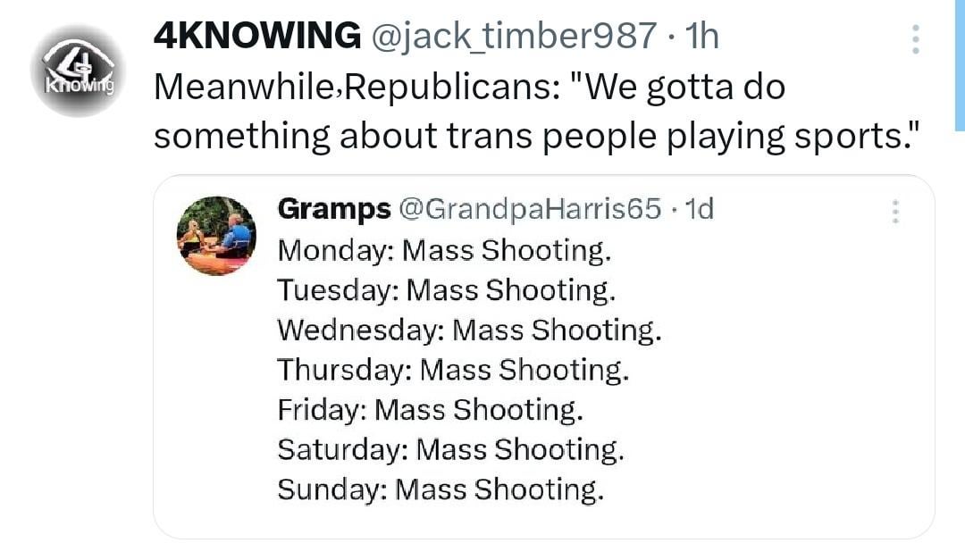Click Gramps' round profile picture
The height and width of the screenshot is (560, 965).
216,236
